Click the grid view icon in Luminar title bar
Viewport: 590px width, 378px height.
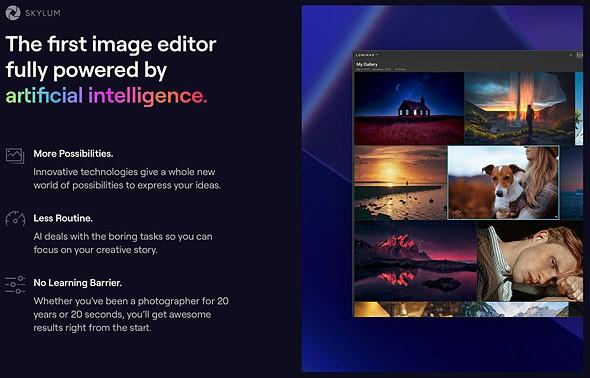pos(579,55)
